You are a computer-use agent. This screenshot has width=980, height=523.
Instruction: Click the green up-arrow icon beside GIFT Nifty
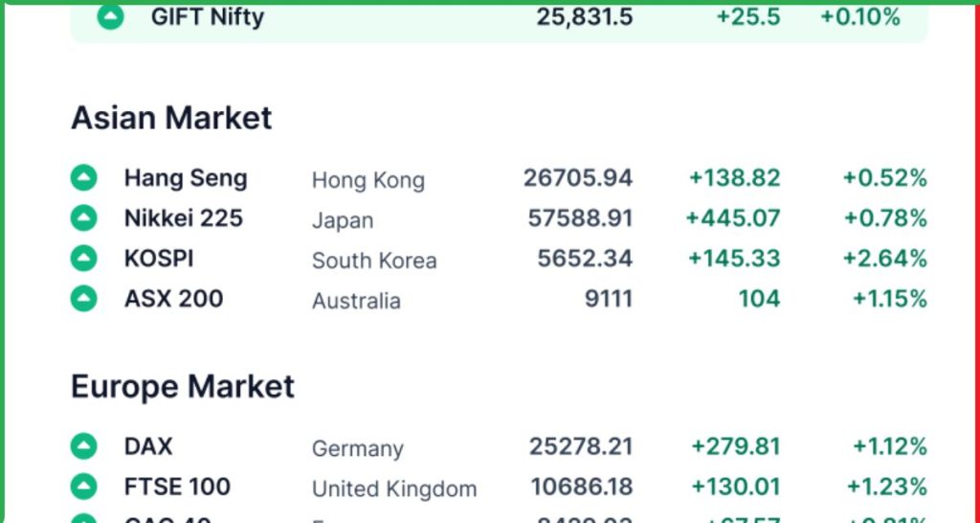click(x=111, y=16)
